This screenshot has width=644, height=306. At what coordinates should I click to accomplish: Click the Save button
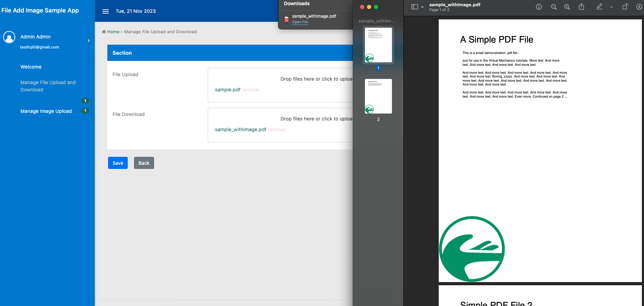pyautogui.click(x=118, y=163)
